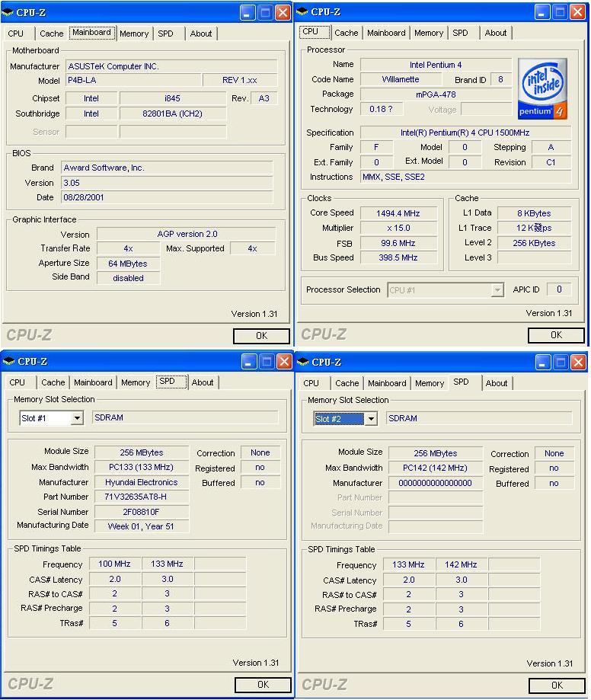Click the Award Software, Inc. BIOS brand
The width and height of the screenshot is (591, 700).
tap(167, 168)
